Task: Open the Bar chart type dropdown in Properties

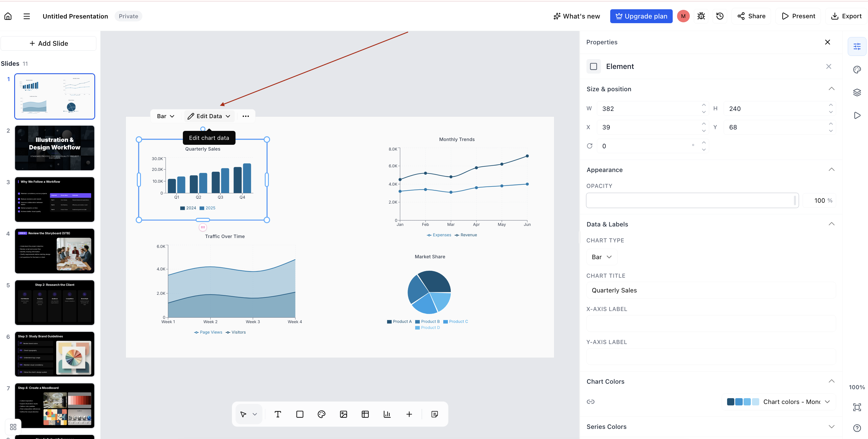Action: 602,257
